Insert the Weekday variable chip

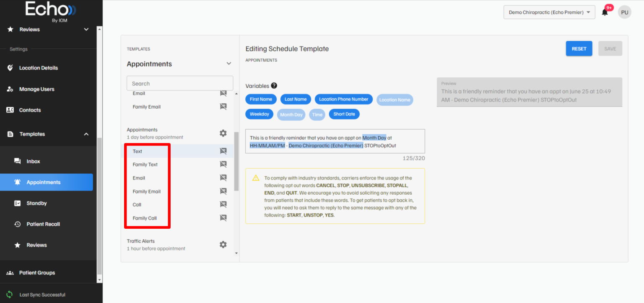(x=259, y=114)
